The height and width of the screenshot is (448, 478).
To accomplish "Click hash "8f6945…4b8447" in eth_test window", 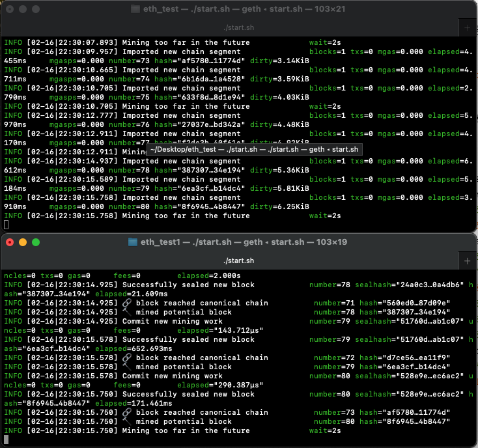I will coord(200,206).
